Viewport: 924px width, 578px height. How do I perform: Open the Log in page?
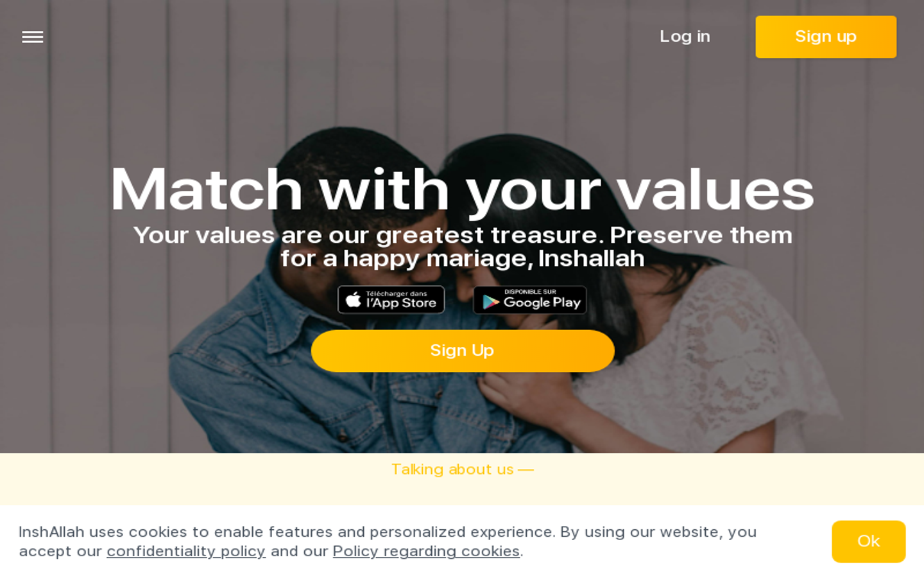tap(685, 37)
